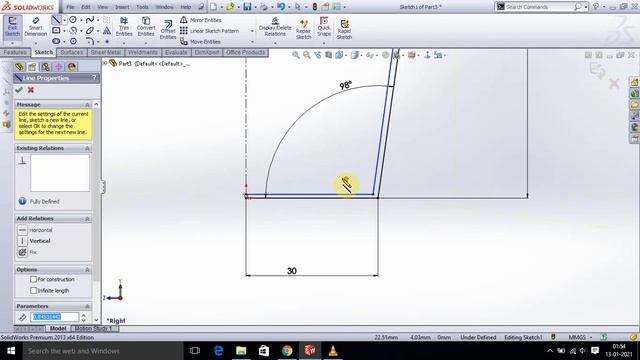Click Offset Entities
640x360 pixels.
tap(168, 29)
